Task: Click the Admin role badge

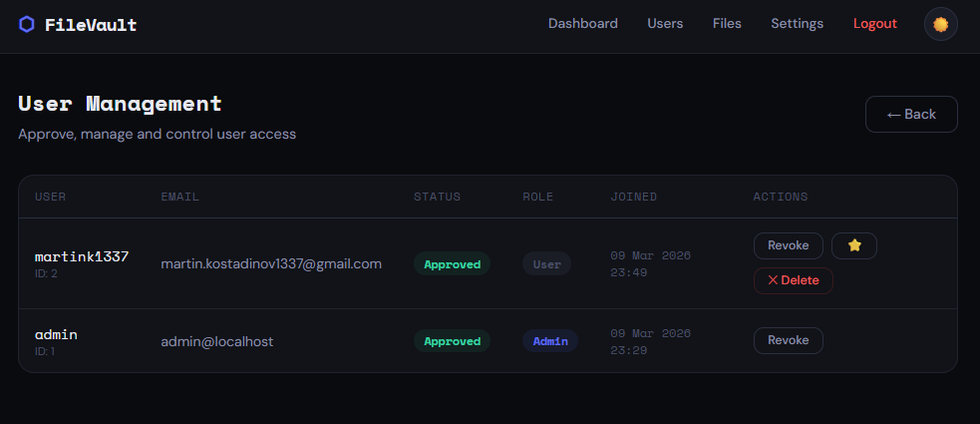Action: pyautogui.click(x=550, y=341)
